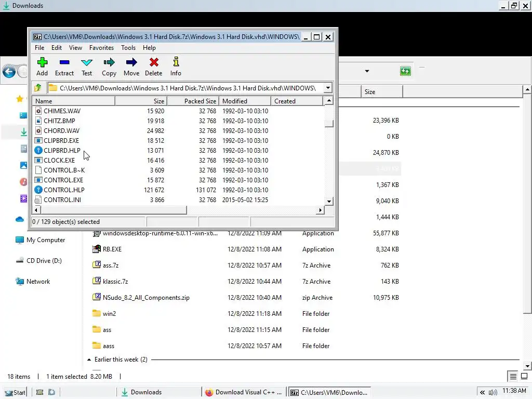Sort by Name column in 7-Zip
The height and width of the screenshot is (399, 532).
point(74,101)
